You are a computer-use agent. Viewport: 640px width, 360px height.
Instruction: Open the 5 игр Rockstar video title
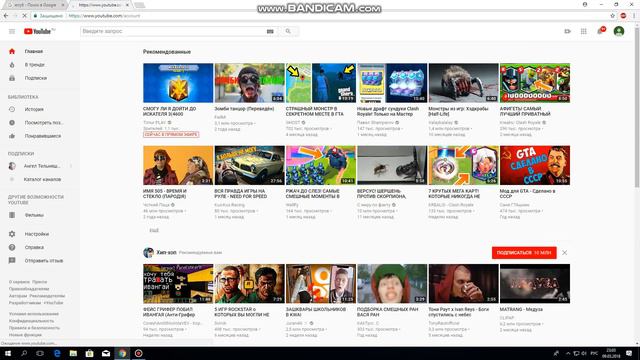[x=242, y=312]
